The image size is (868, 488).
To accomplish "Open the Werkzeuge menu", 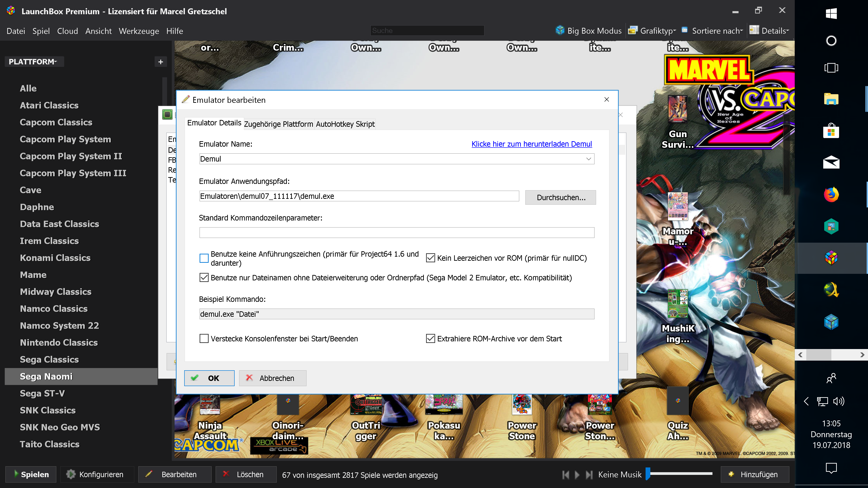I will pyautogui.click(x=139, y=31).
